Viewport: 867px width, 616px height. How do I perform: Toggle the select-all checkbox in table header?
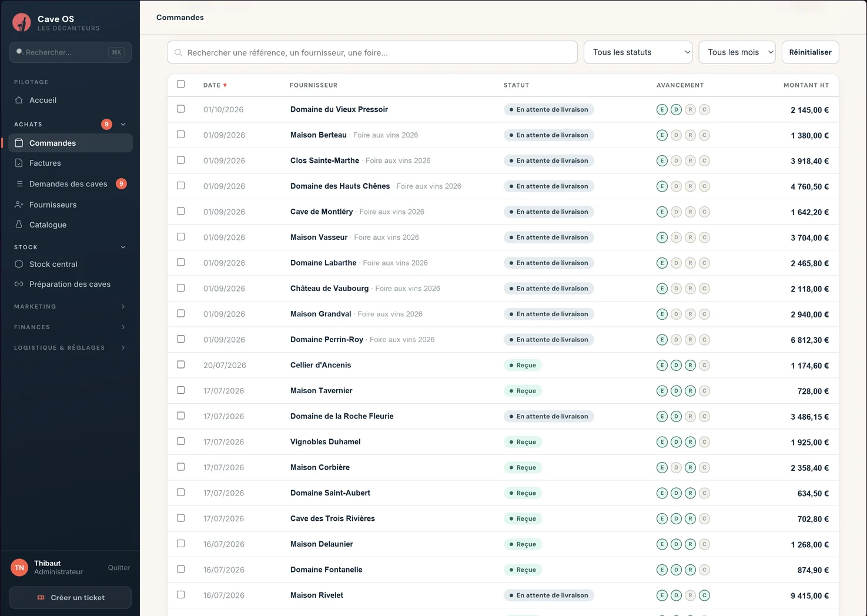(180, 84)
